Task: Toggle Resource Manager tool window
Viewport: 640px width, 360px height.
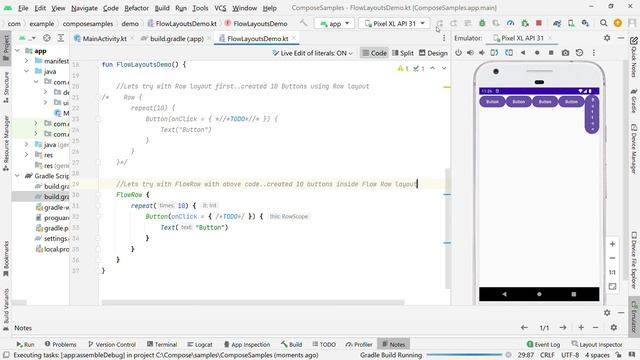Action: (6, 143)
